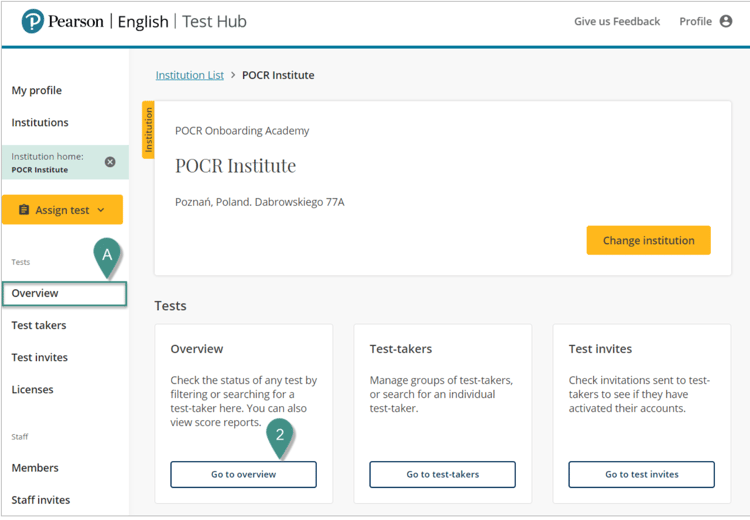Click the Pearson logo icon
Viewport: 750px width, 520px height.
[x=33, y=21]
